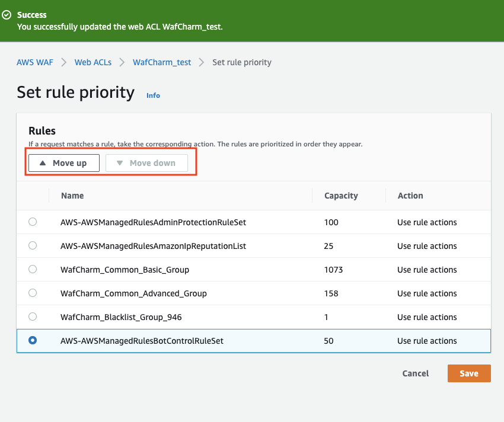Image resolution: width=504 pixels, height=422 pixels.
Task: Click WafCharm_Common_Advanced_Group rule name
Action: click(134, 293)
